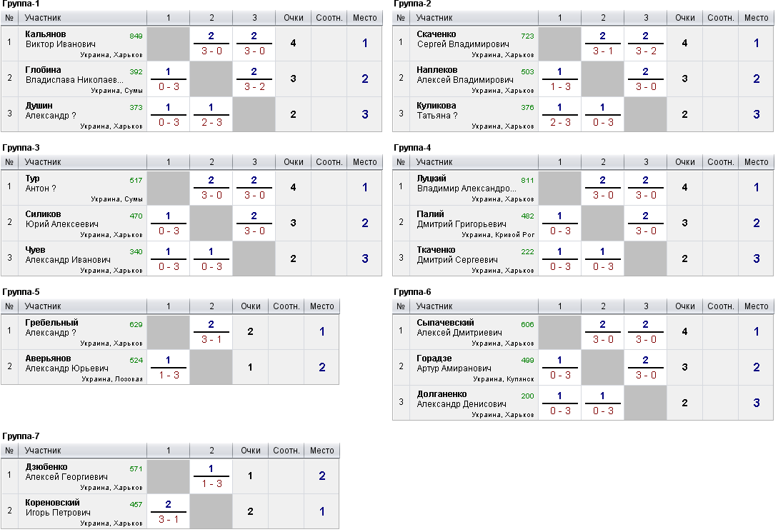
Task: Open Дзюбенко's 1-3 match score
Action: pos(211,484)
